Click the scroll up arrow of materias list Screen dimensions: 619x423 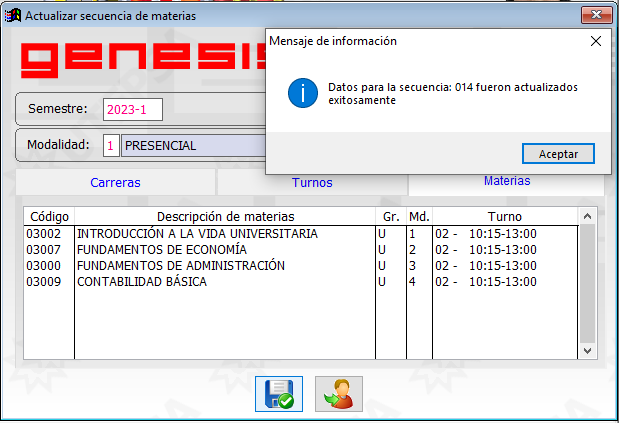587,216
